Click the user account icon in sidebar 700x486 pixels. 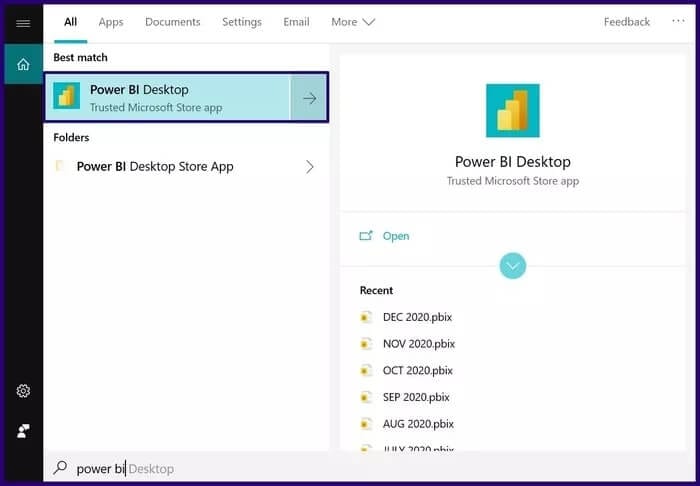(23, 431)
